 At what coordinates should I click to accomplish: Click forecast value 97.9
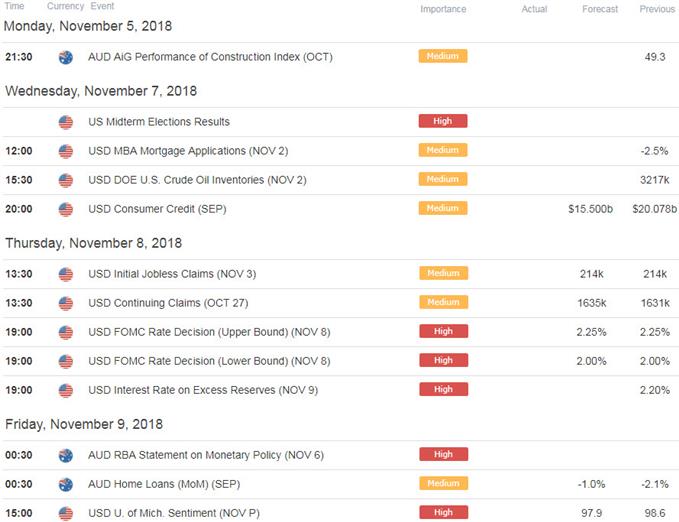[592, 513]
